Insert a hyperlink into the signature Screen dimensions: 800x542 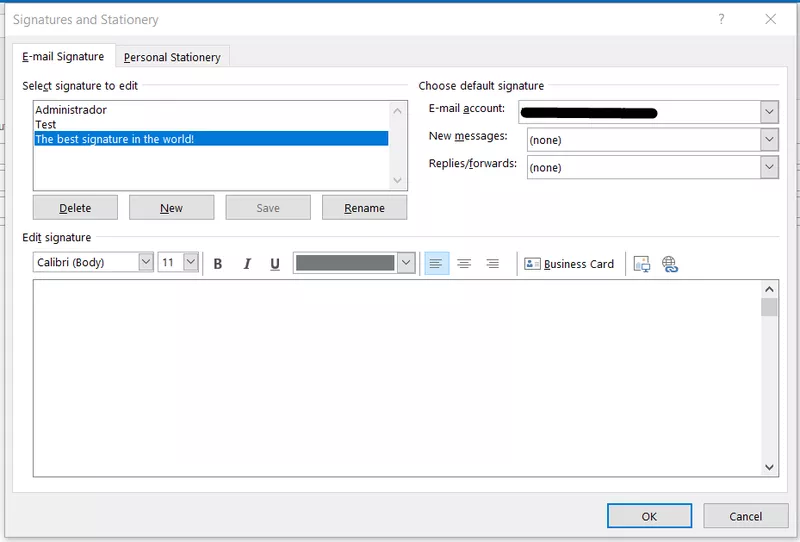pyautogui.click(x=669, y=264)
